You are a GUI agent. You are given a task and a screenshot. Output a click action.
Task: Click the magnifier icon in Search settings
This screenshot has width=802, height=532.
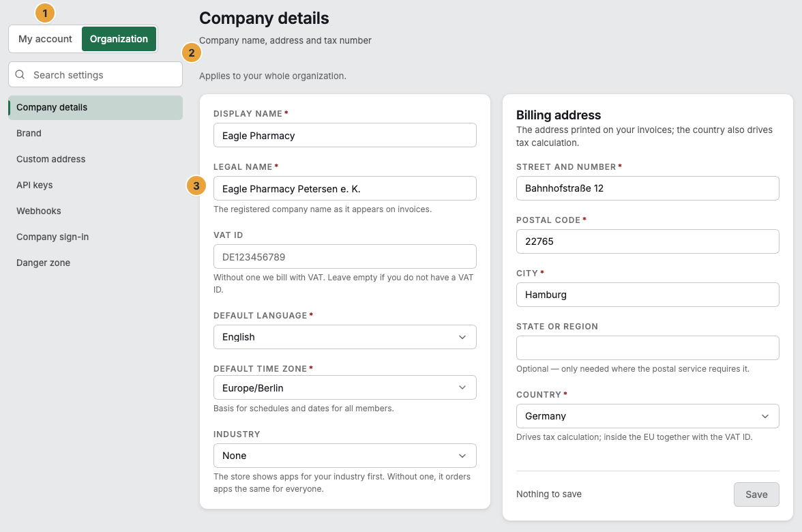coord(20,75)
